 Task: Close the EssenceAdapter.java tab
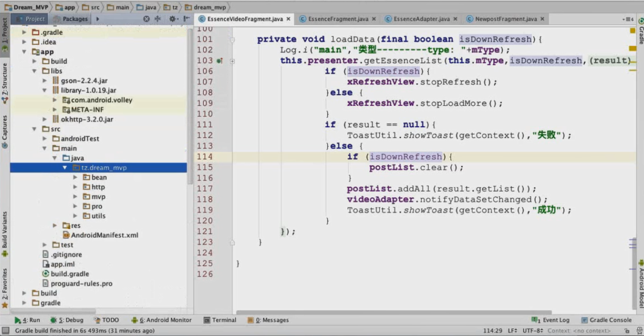pos(455,19)
